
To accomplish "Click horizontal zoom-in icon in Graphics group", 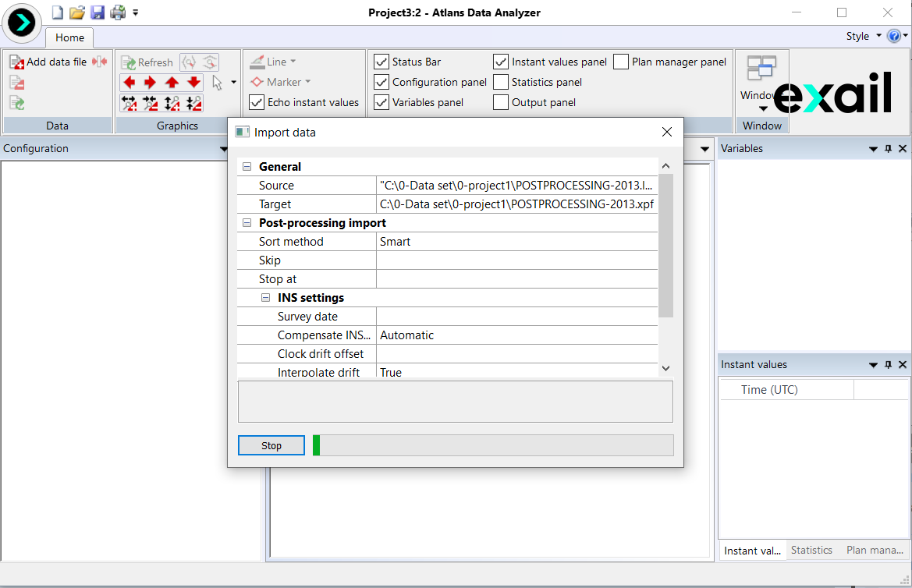I will (130, 103).
